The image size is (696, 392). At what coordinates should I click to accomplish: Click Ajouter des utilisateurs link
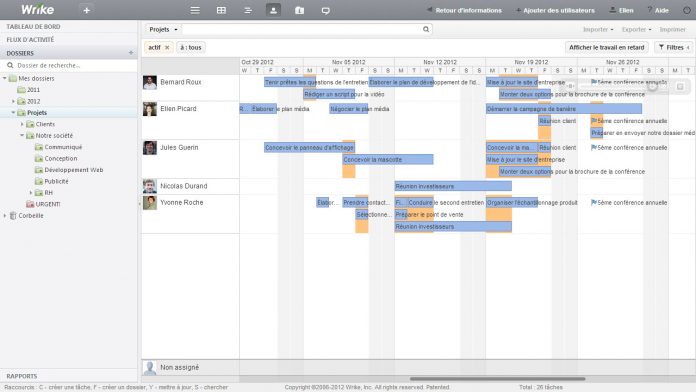[555, 10]
